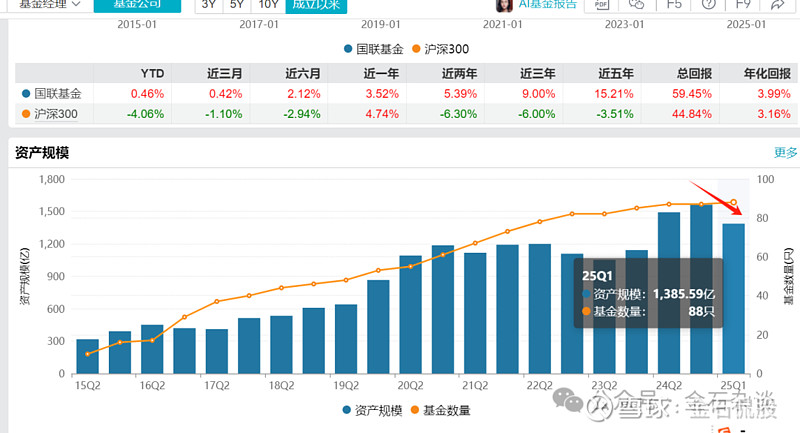
Task: Click the WeChat share icon
Action: point(636,4)
